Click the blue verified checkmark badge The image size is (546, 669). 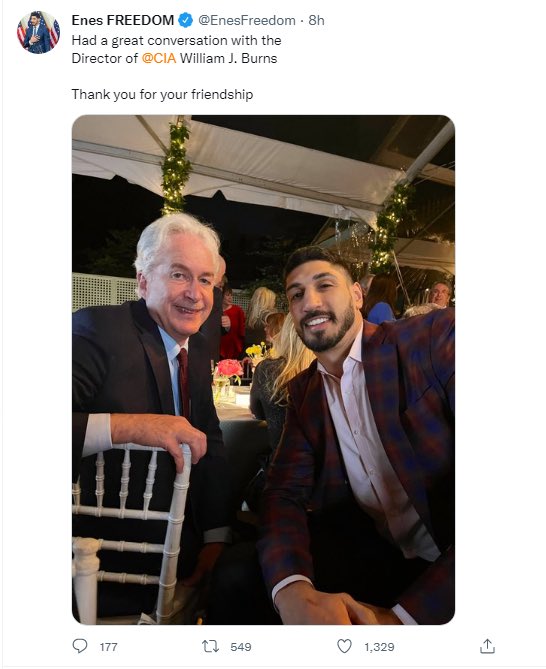pos(186,20)
